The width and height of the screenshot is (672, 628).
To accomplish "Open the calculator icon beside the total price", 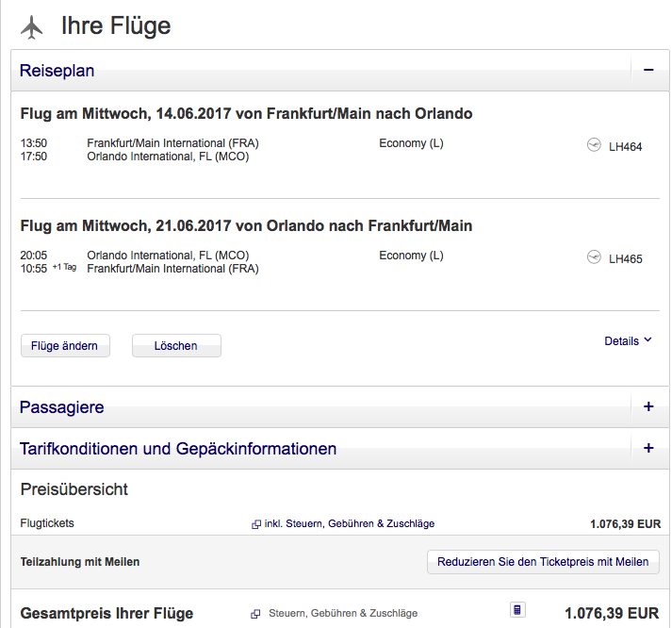I will (517, 610).
